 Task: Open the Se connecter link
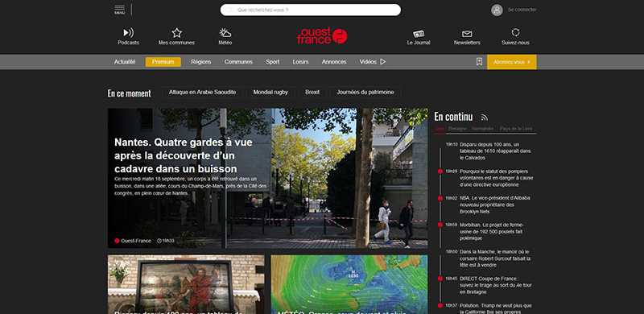pyautogui.click(x=522, y=10)
